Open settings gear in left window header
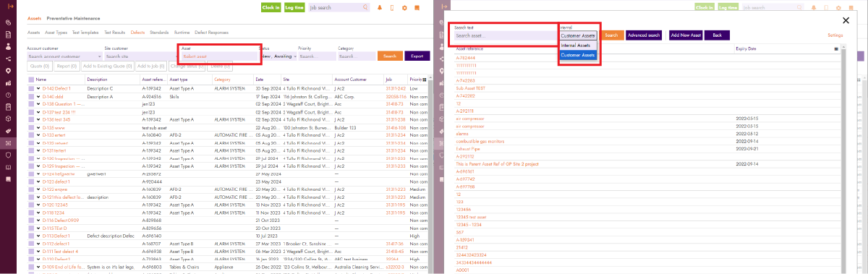Viewport: 868px width, 274px height. [x=405, y=7]
